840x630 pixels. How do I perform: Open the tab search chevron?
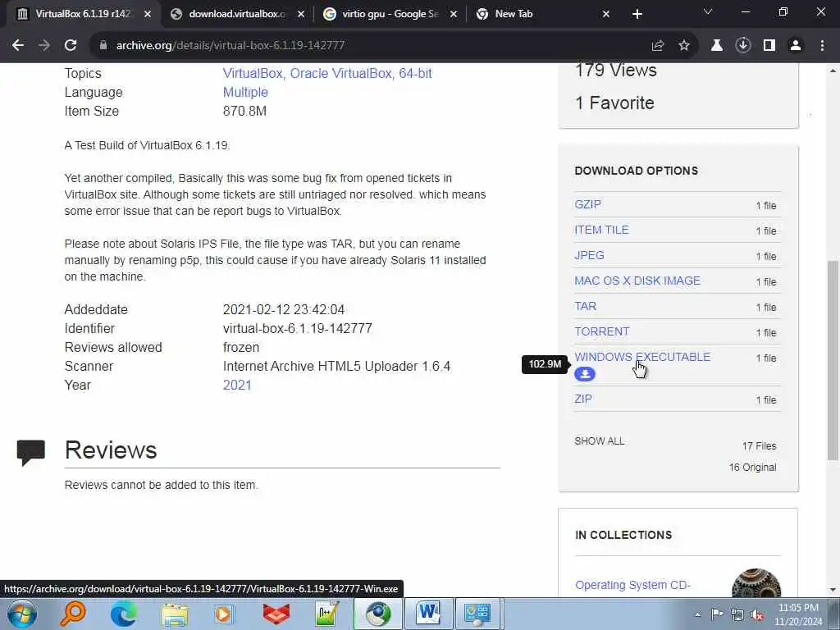(x=708, y=11)
